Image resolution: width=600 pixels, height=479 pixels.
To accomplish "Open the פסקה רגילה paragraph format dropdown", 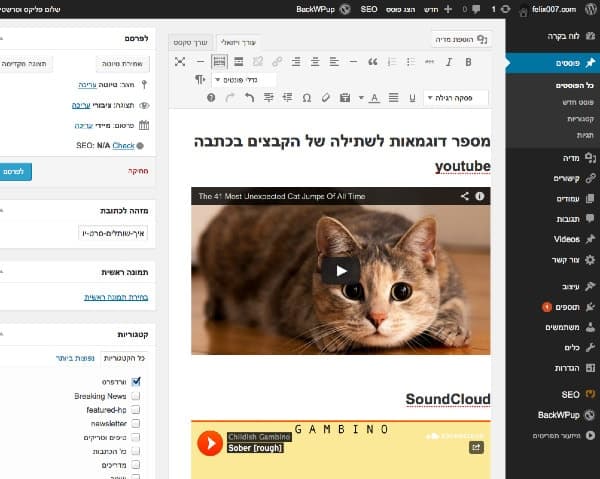I will (x=456, y=98).
